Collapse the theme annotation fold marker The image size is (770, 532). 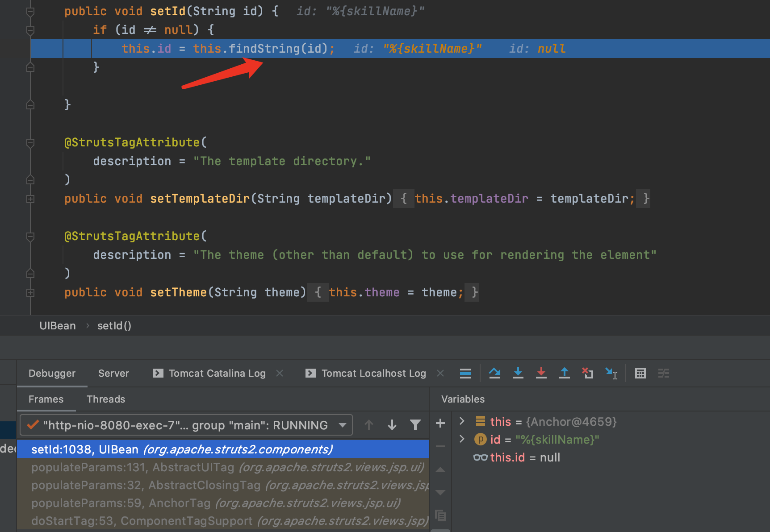(x=30, y=237)
